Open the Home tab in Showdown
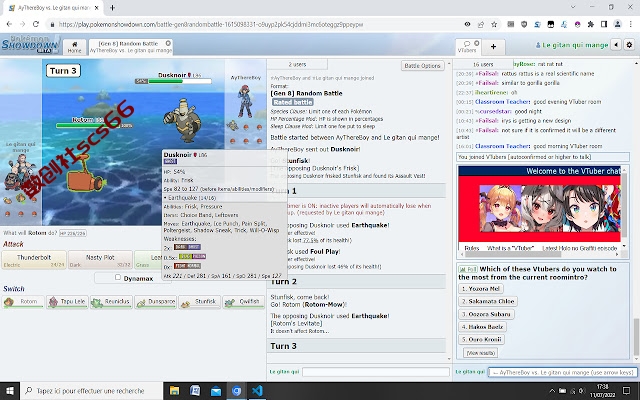The height and width of the screenshot is (400, 640). (x=74, y=47)
